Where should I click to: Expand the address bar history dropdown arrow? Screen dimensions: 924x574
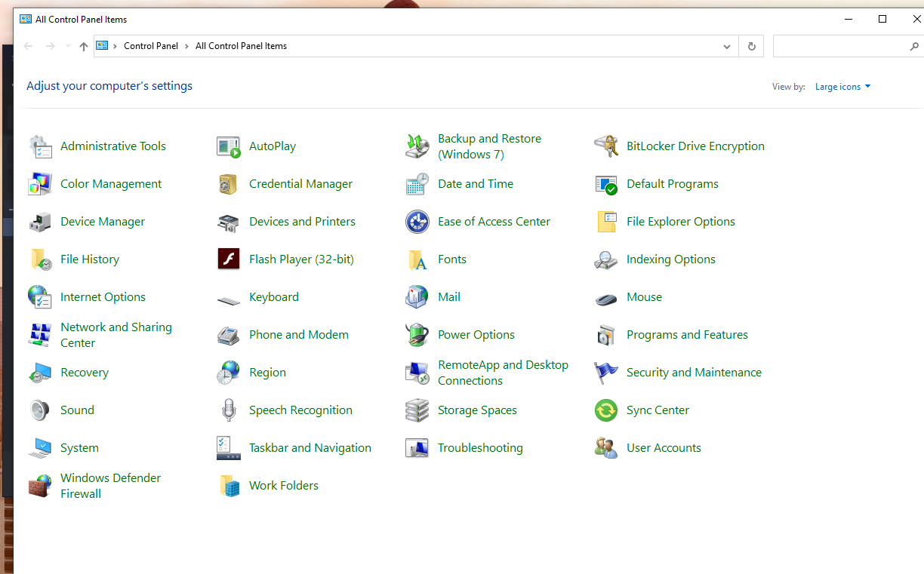[727, 47]
